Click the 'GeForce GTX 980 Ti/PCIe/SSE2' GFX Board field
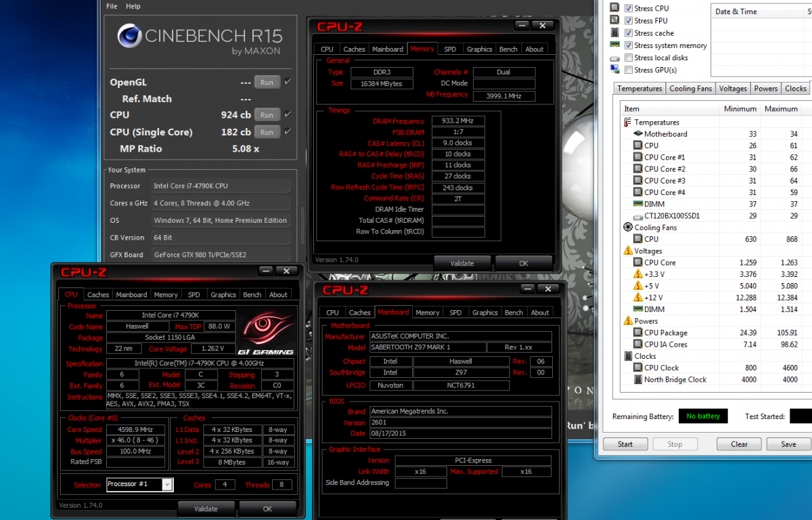Viewport: 812px width, 520px height. (221, 255)
